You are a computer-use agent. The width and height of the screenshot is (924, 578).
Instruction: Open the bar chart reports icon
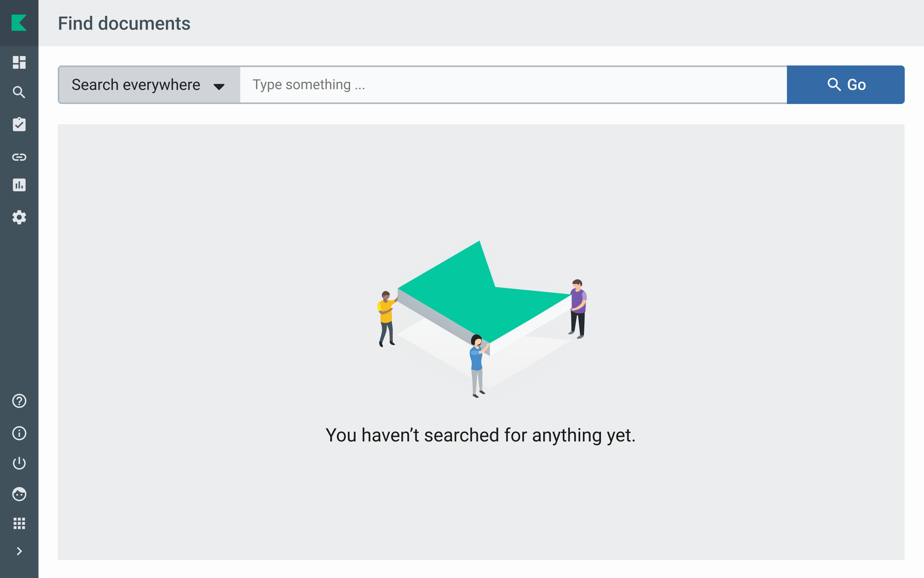coord(19,185)
